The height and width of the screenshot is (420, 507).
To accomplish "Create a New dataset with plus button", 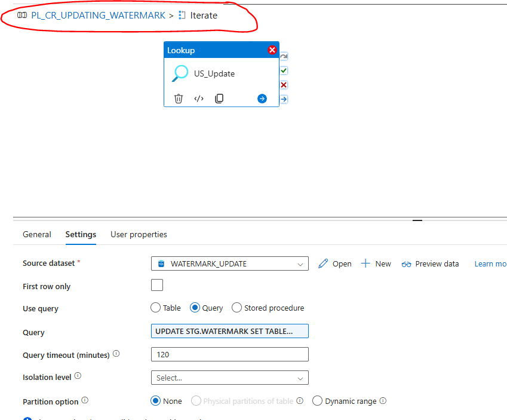I will coord(376,263).
